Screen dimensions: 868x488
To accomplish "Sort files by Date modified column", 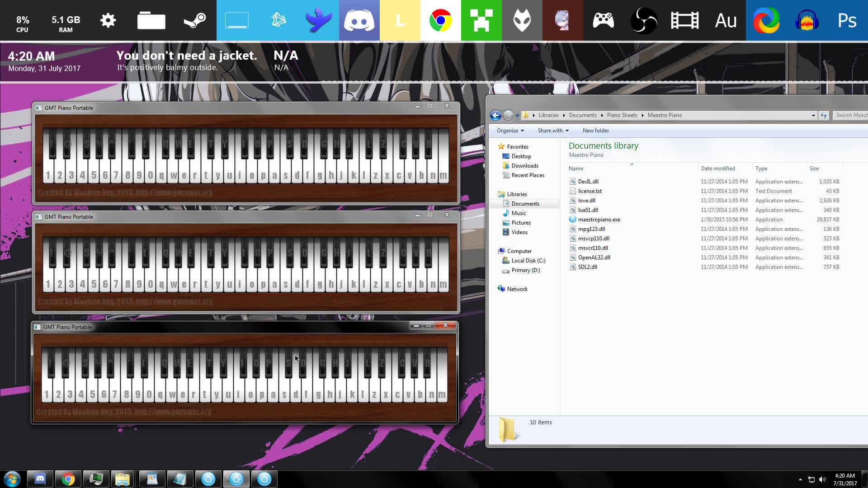I will pos(717,169).
